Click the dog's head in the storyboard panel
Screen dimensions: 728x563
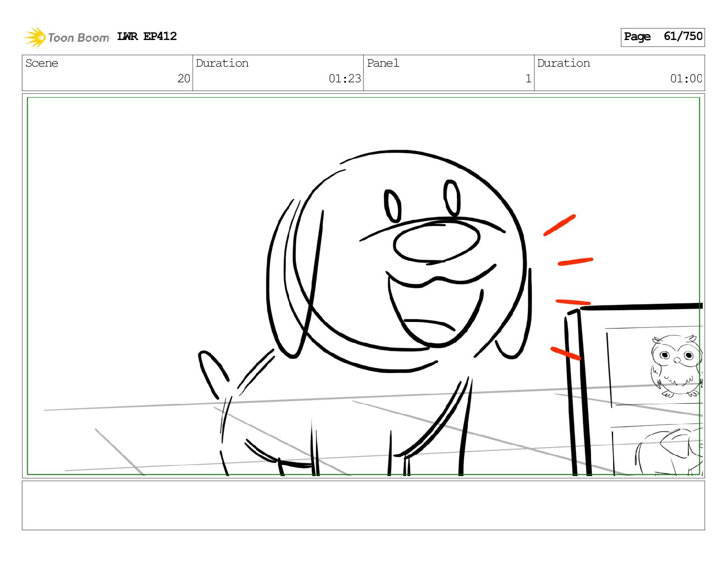(399, 261)
